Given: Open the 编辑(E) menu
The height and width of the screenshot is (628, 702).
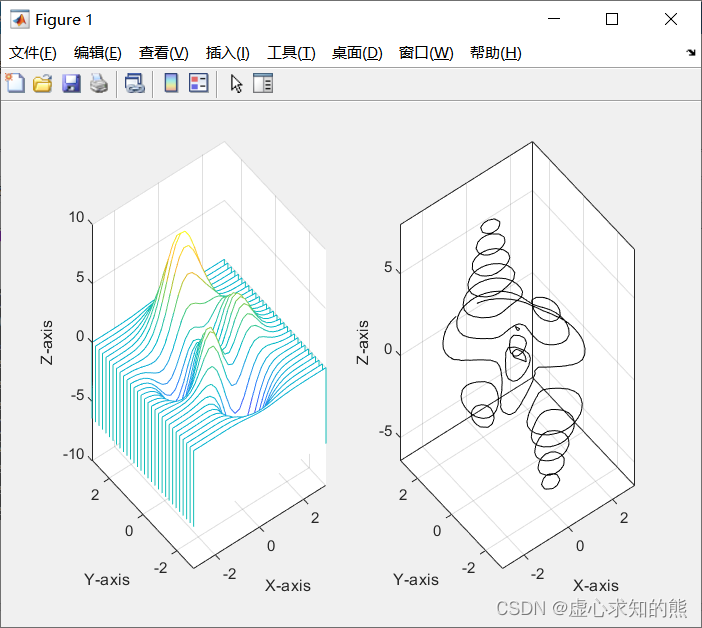Looking at the screenshot, I should (x=98, y=53).
